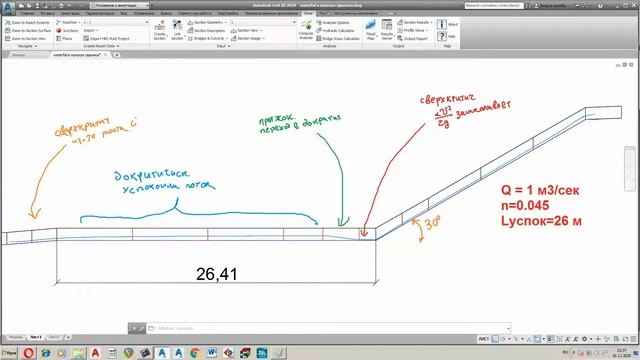
Task: Click the title bar search box
Action: coord(493,6)
